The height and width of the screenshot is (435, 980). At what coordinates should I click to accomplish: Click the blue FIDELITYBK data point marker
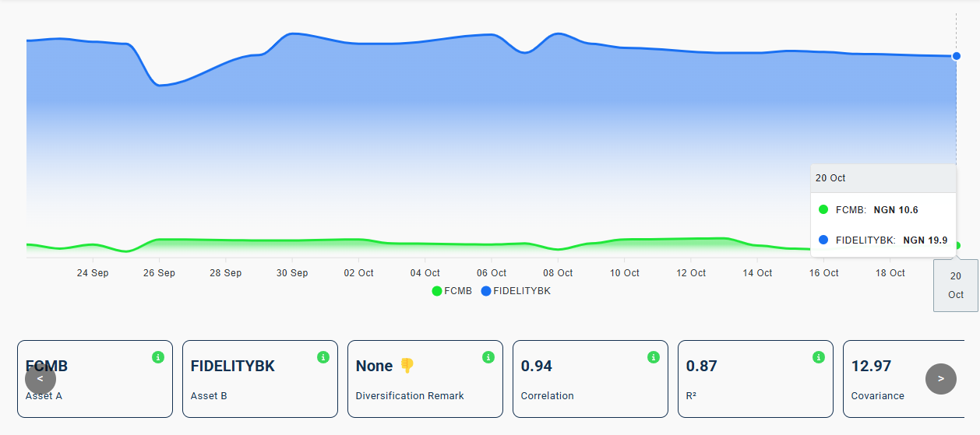coord(956,56)
